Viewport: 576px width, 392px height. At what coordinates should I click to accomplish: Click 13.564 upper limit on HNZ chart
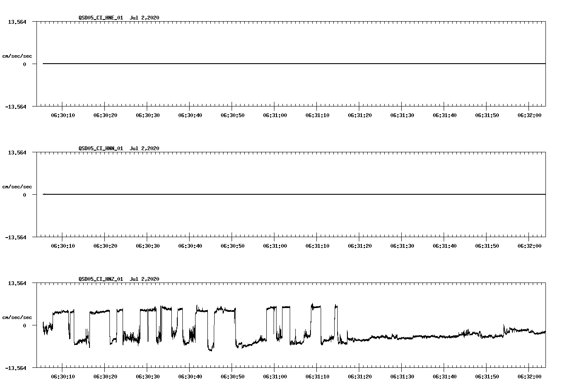coord(17,283)
